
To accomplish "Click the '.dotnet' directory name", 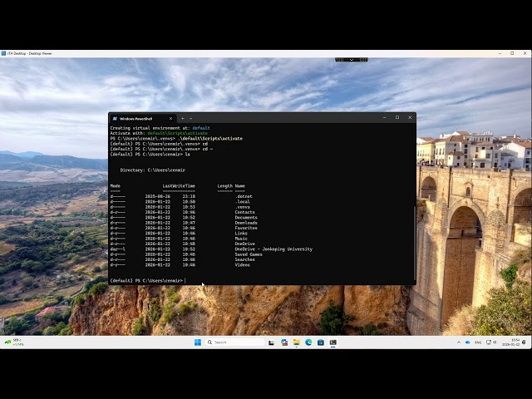I will 244,196.
